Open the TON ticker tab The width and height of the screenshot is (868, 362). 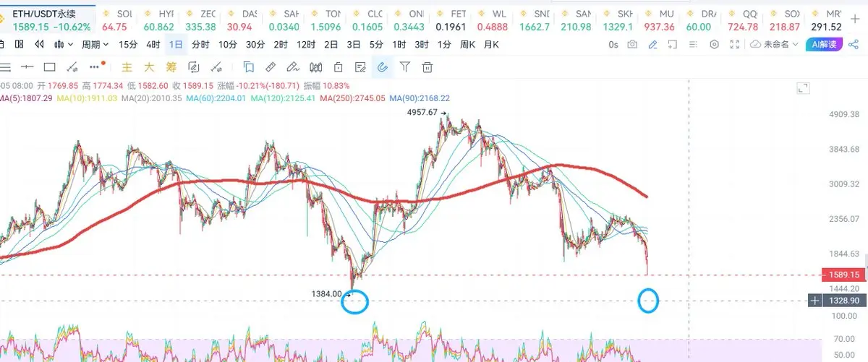(325, 20)
